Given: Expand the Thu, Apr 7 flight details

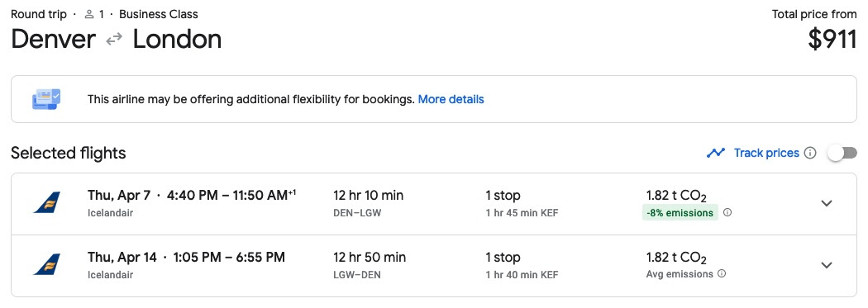Looking at the screenshot, I should [827, 203].
